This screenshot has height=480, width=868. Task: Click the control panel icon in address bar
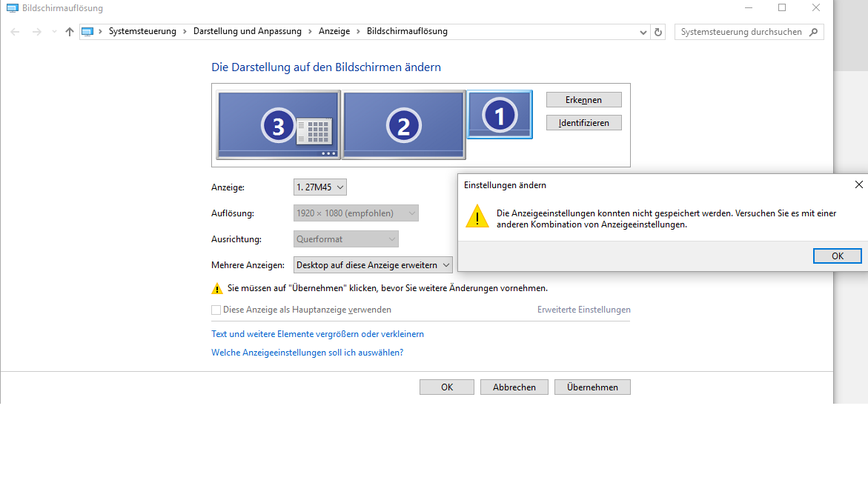click(87, 32)
